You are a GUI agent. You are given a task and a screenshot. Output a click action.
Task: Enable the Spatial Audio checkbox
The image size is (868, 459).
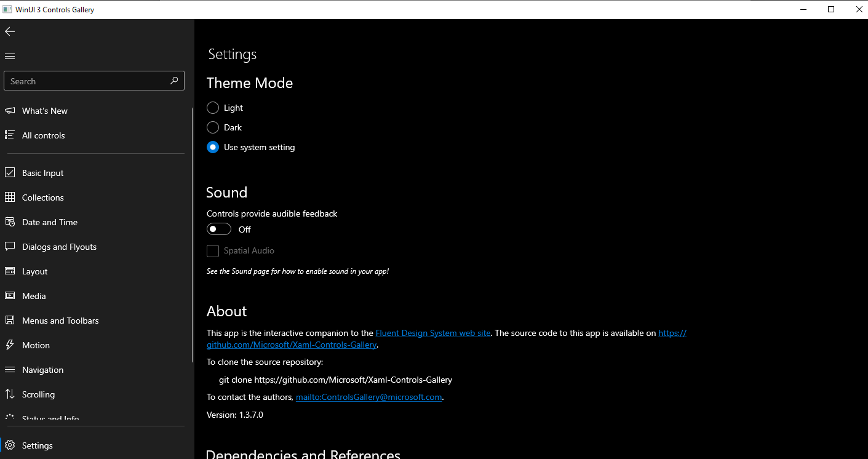click(213, 250)
